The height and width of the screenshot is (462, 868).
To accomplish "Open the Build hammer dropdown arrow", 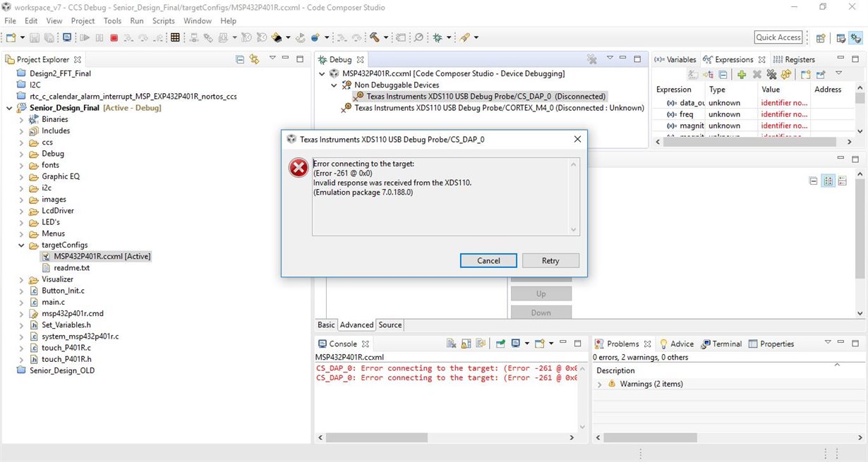I will 385,37.
